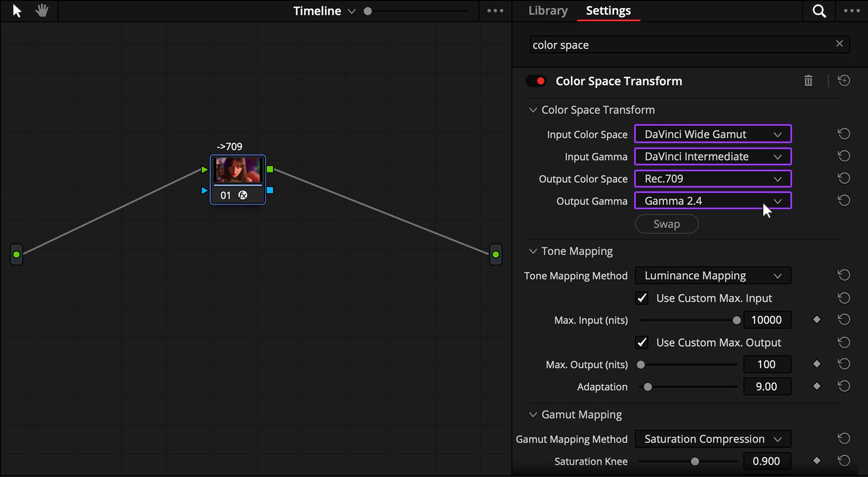
Task: Uncheck Use Custom Max. Output
Action: coord(642,343)
